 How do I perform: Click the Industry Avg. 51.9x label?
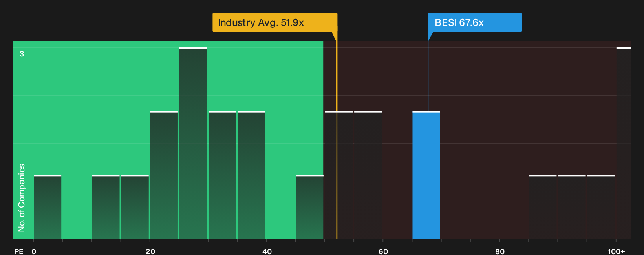click(x=275, y=22)
